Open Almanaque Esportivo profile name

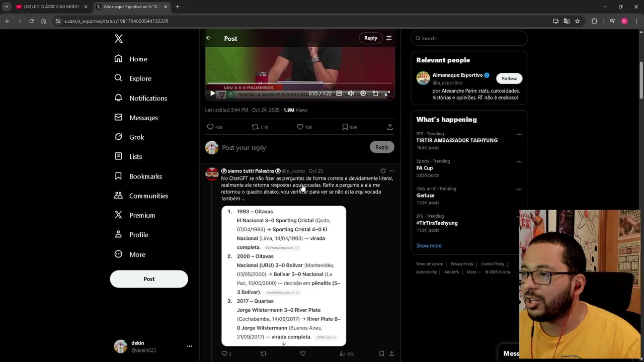[457, 75]
